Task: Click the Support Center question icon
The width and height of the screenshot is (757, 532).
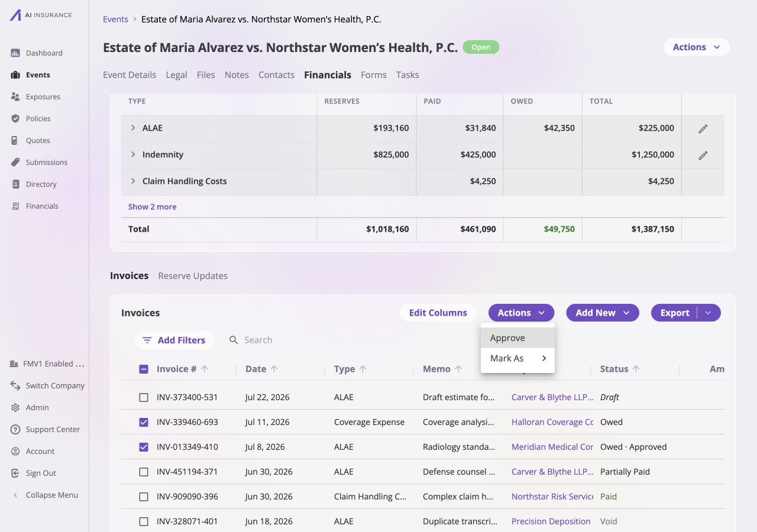Action: 15,430
